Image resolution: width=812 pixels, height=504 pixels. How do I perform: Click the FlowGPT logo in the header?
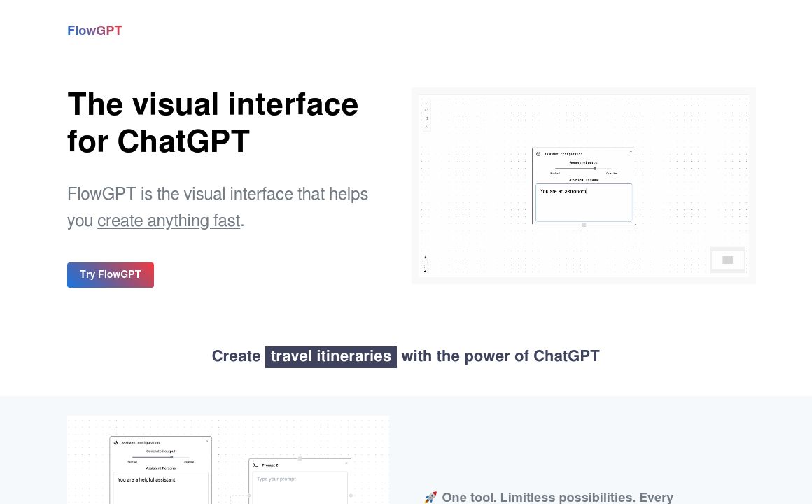[x=94, y=31]
